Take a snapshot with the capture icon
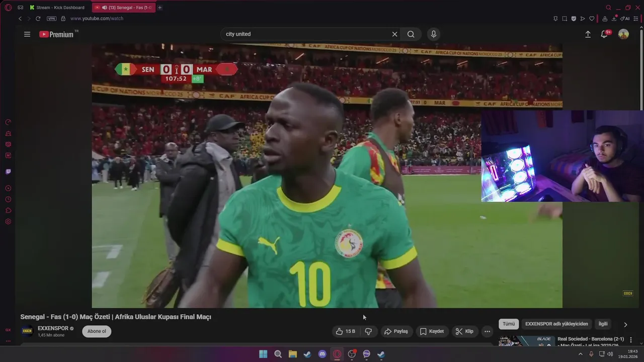 tap(565, 19)
